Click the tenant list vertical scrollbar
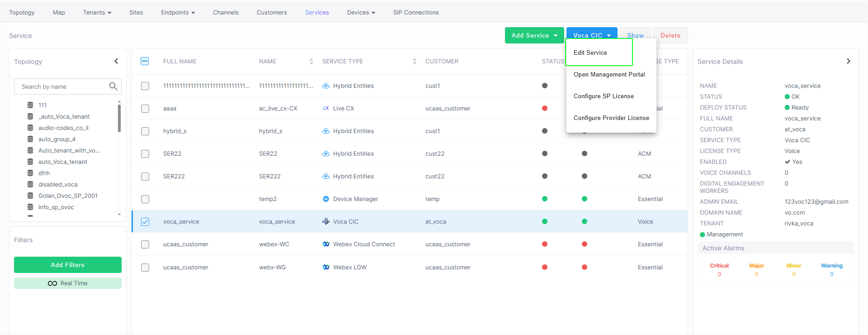This screenshot has width=868, height=335. click(x=119, y=119)
